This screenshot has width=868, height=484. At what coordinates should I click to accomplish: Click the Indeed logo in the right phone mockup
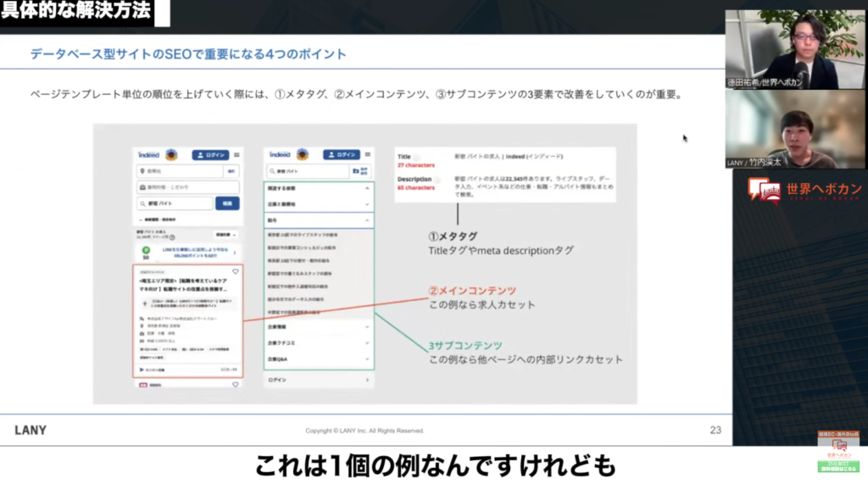280,154
